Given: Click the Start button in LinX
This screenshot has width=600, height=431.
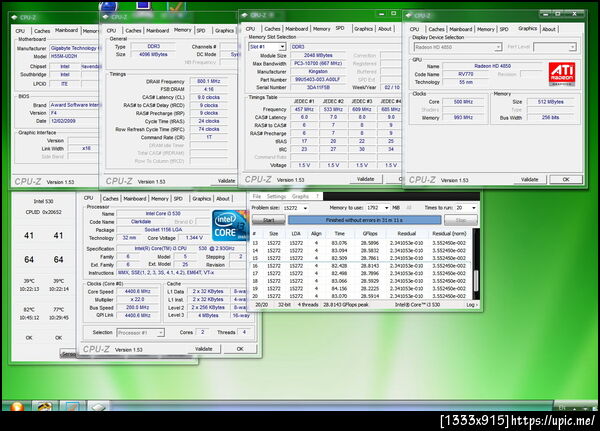Looking at the screenshot, I should click(269, 220).
